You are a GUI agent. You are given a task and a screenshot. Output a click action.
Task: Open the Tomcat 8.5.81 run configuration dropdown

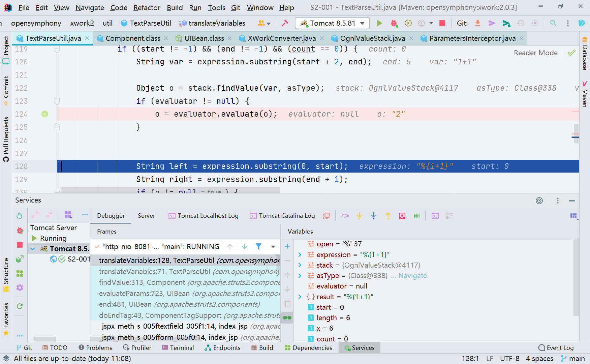(332, 23)
